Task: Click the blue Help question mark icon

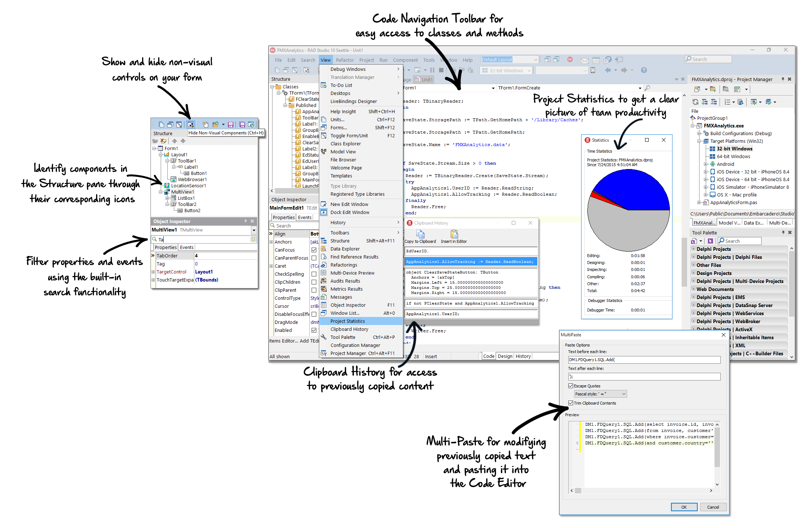Action: (644, 70)
